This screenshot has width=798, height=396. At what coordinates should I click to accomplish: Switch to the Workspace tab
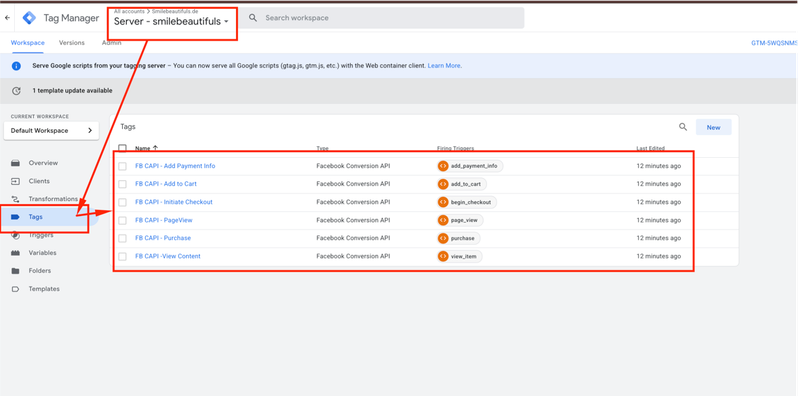[27, 43]
